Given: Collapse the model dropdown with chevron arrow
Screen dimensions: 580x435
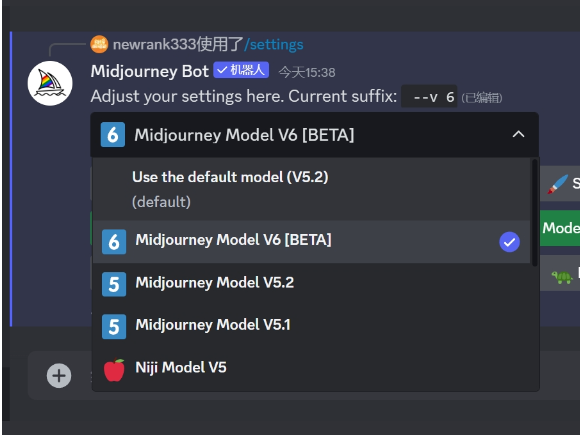Looking at the screenshot, I should click(x=518, y=134).
